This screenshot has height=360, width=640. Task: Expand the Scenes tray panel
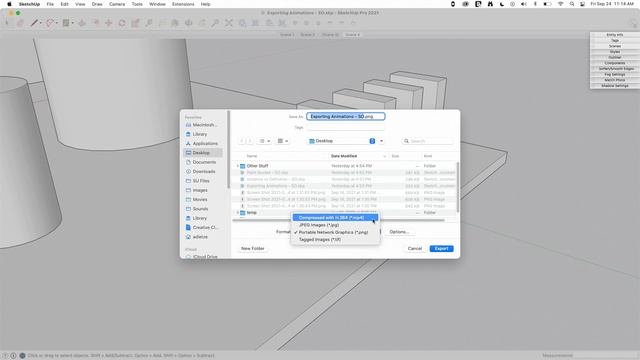[x=615, y=46]
